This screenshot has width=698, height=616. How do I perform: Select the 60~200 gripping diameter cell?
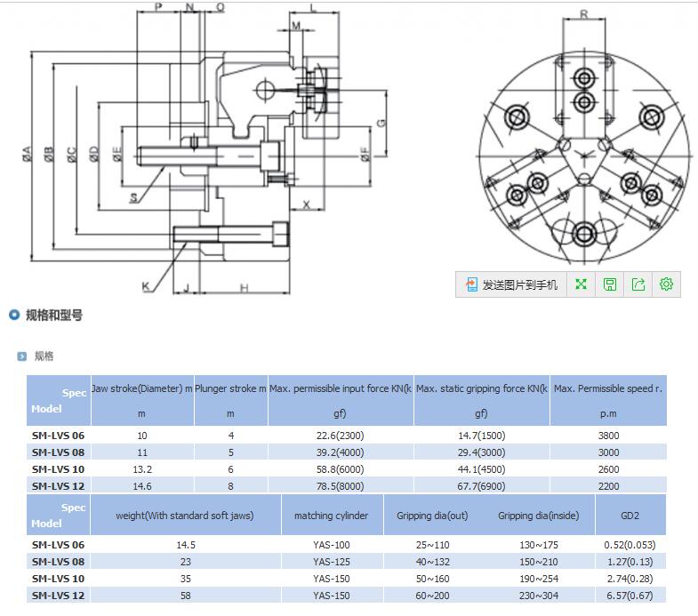pyautogui.click(x=433, y=596)
